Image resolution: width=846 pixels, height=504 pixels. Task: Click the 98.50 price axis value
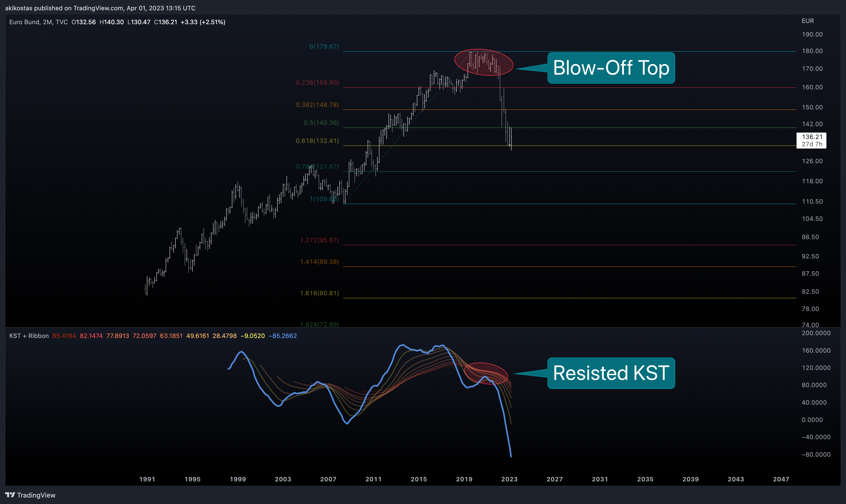810,237
